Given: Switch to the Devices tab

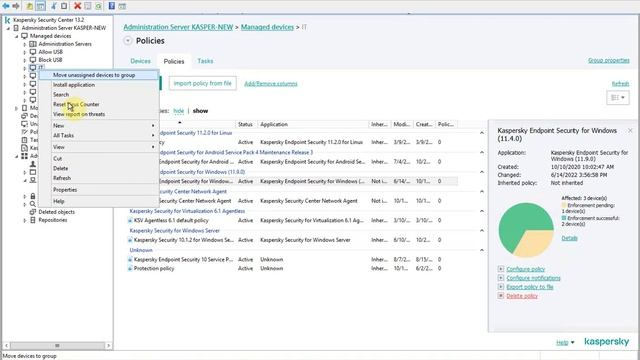Looking at the screenshot, I should (x=140, y=61).
